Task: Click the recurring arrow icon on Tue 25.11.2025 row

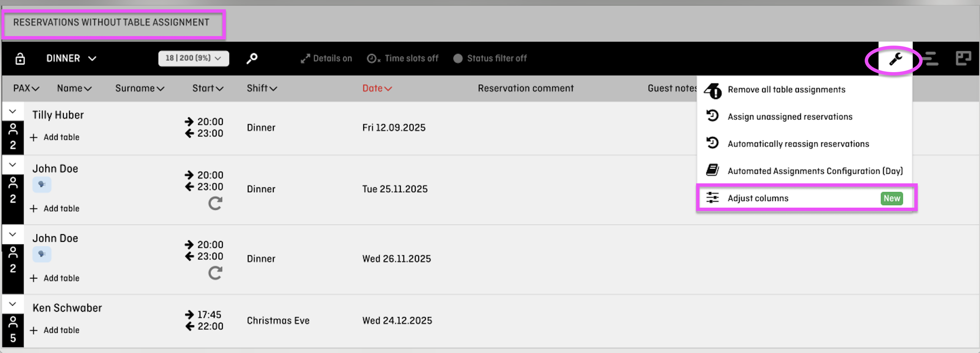Action: (215, 203)
